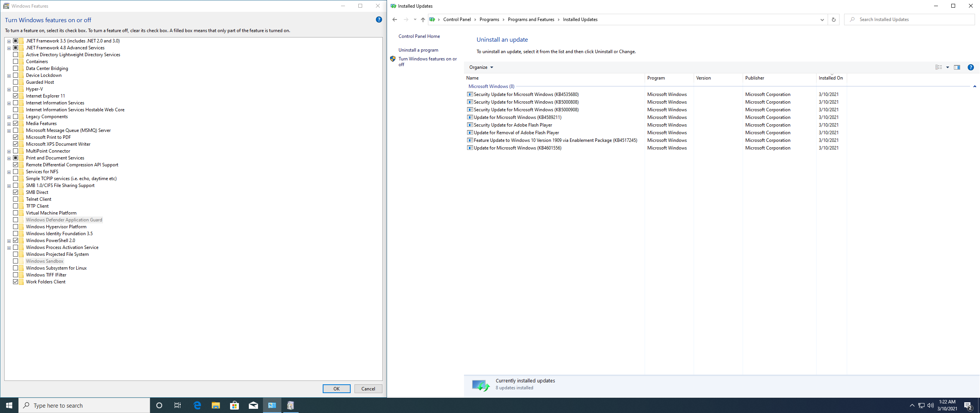Enable the Telnet Client checkbox
Screen dimensions: 980x413
click(16, 199)
